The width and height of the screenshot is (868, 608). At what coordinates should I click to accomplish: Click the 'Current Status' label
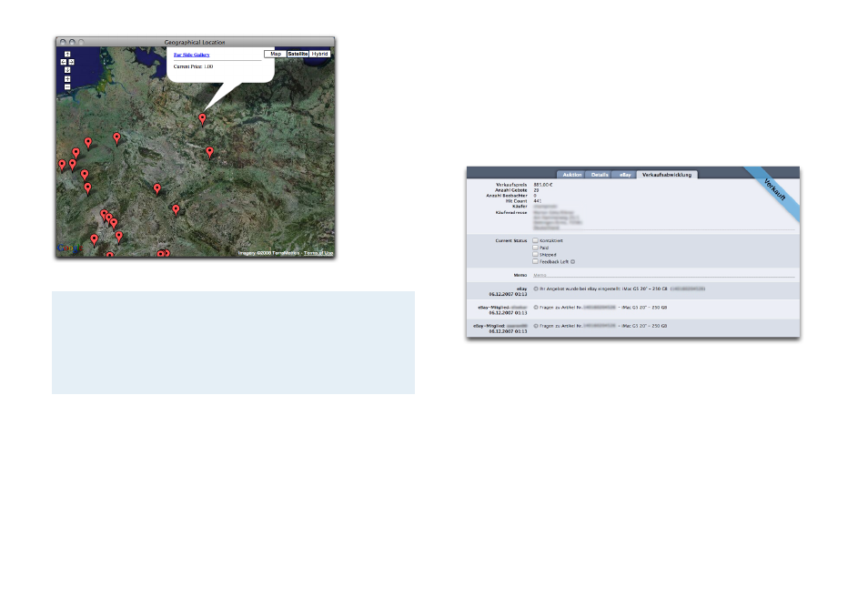coord(511,241)
